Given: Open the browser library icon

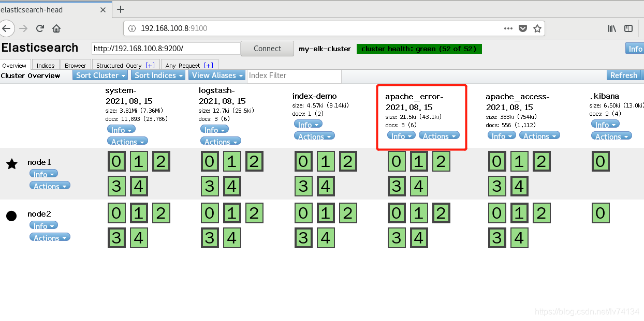Looking at the screenshot, I should pyautogui.click(x=612, y=28).
